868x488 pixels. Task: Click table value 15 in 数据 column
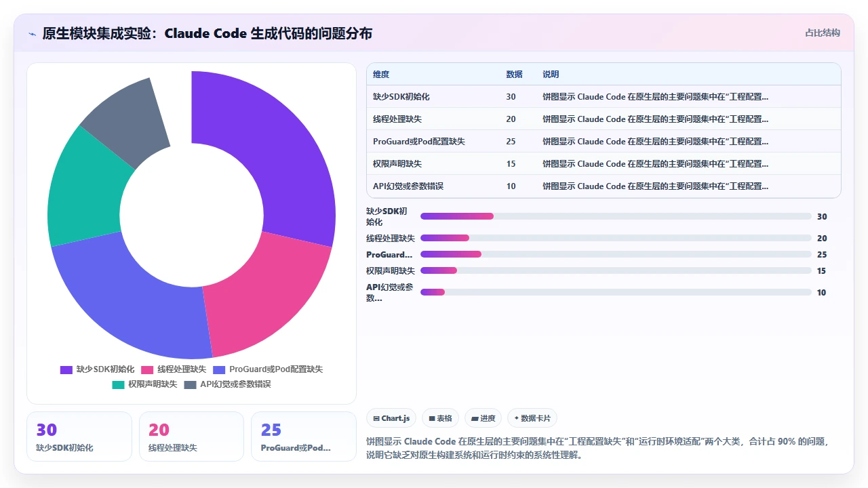511,164
